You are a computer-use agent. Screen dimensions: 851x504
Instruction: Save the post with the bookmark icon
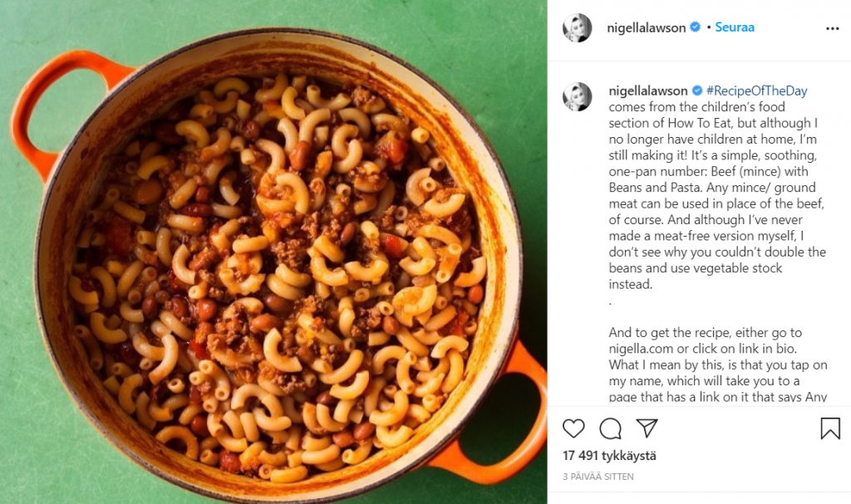point(830,428)
